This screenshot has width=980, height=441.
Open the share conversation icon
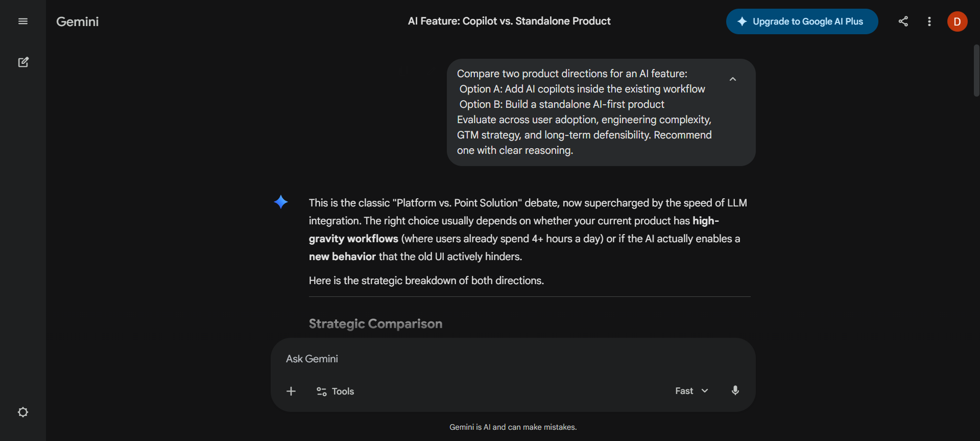pyautogui.click(x=903, y=21)
